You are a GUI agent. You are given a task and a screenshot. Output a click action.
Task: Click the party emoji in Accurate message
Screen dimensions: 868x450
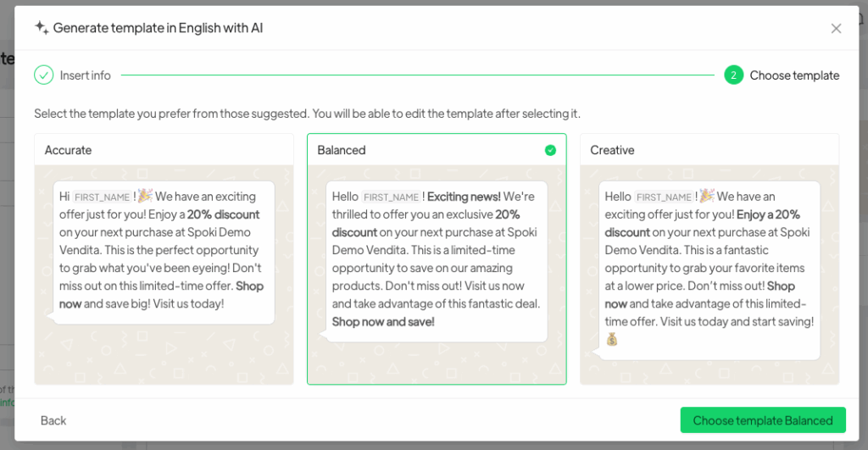click(144, 196)
